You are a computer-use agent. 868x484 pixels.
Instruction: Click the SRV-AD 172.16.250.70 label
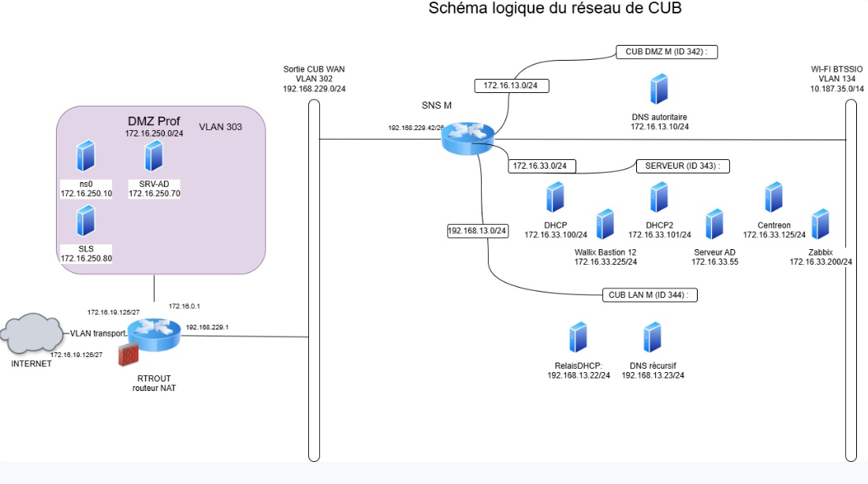(x=154, y=189)
